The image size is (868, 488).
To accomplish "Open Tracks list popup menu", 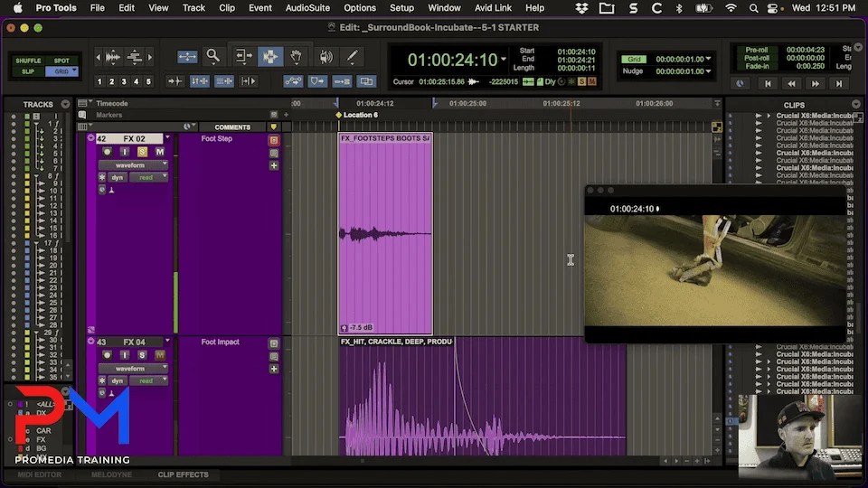I will tap(65, 104).
